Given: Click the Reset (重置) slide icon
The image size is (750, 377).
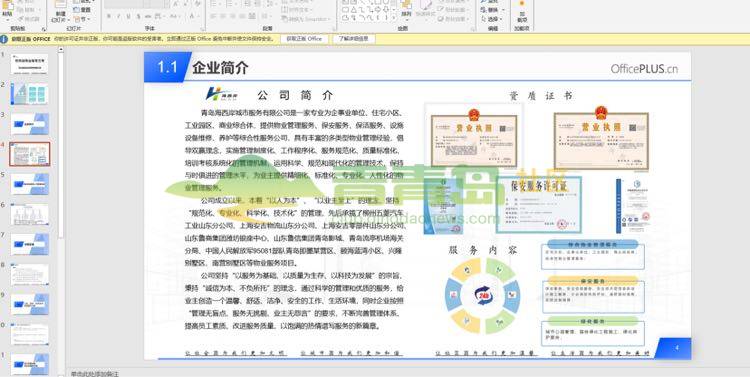Looking at the screenshot, I should [x=82, y=10].
